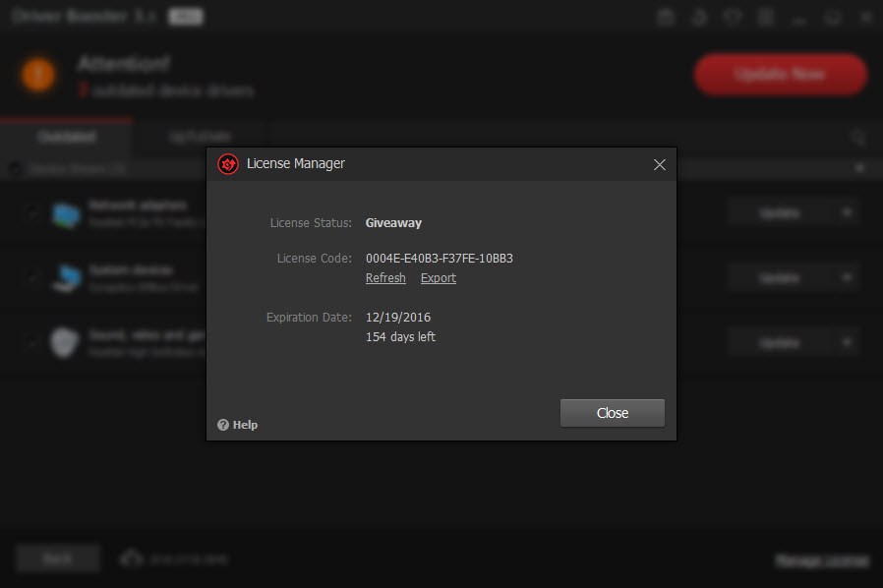
Task: Open the dropdown arrow beside Network adapters Update
Action: coord(847,213)
